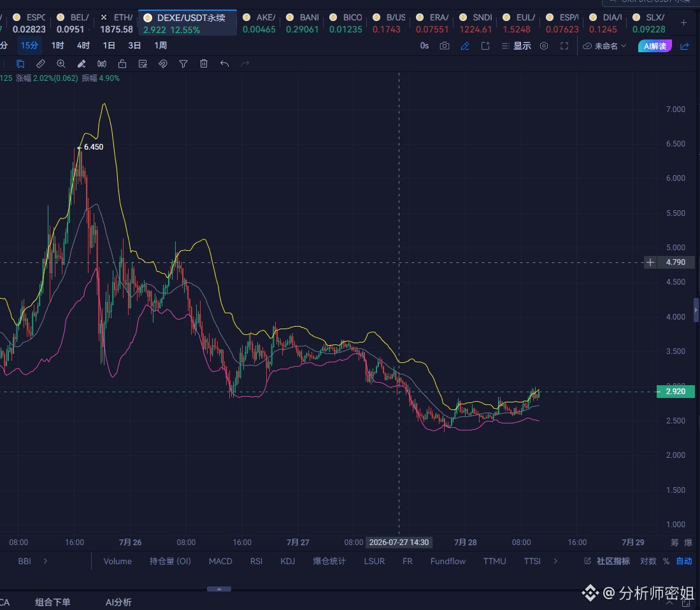Screen dimensions: 700x610
Task: Switch price axis to % scale
Action: click(x=666, y=561)
